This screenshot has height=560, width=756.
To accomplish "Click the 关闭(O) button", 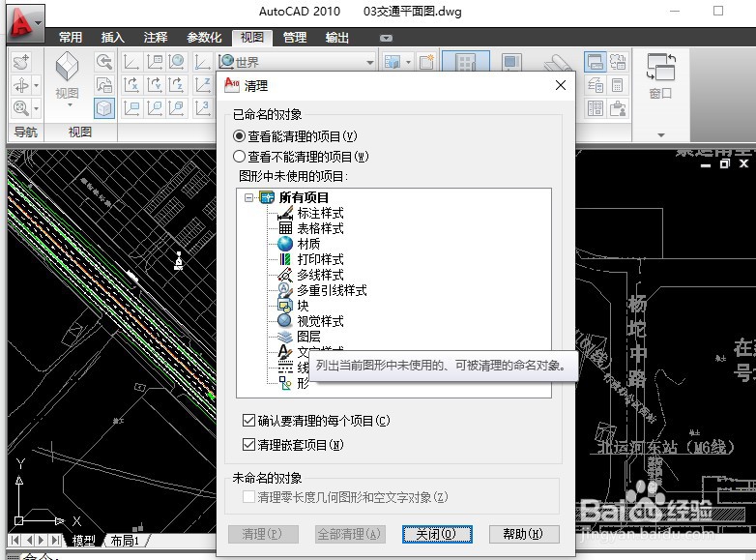I will [437, 534].
